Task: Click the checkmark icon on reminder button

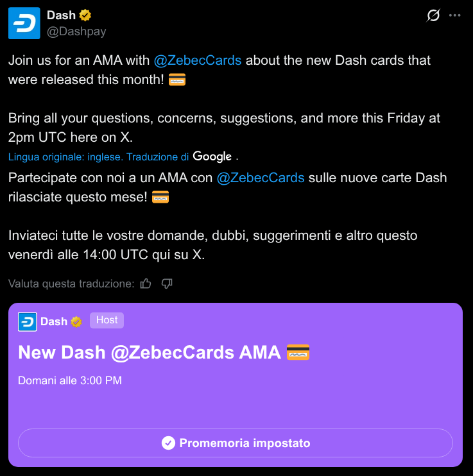Action: point(168,443)
